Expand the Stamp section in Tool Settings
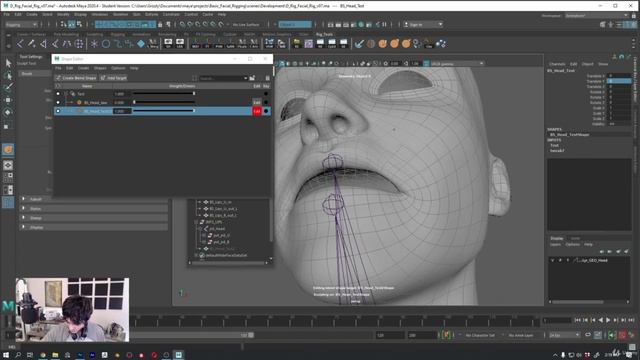 (x=94, y=218)
